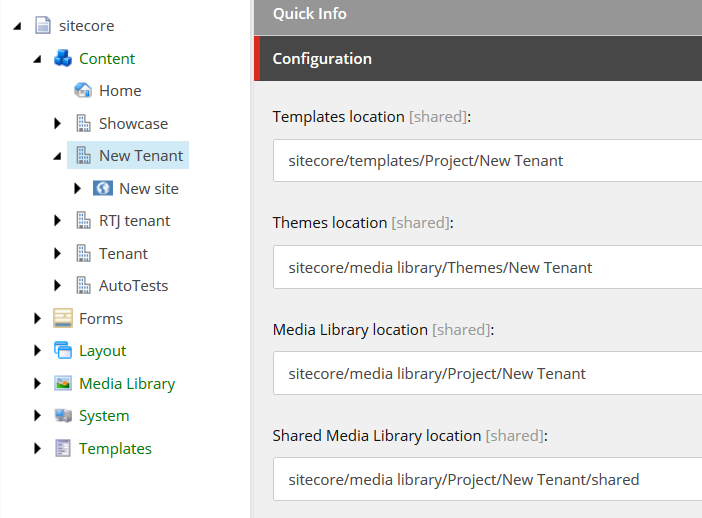Click the Media Library picture icon

pos(63,383)
